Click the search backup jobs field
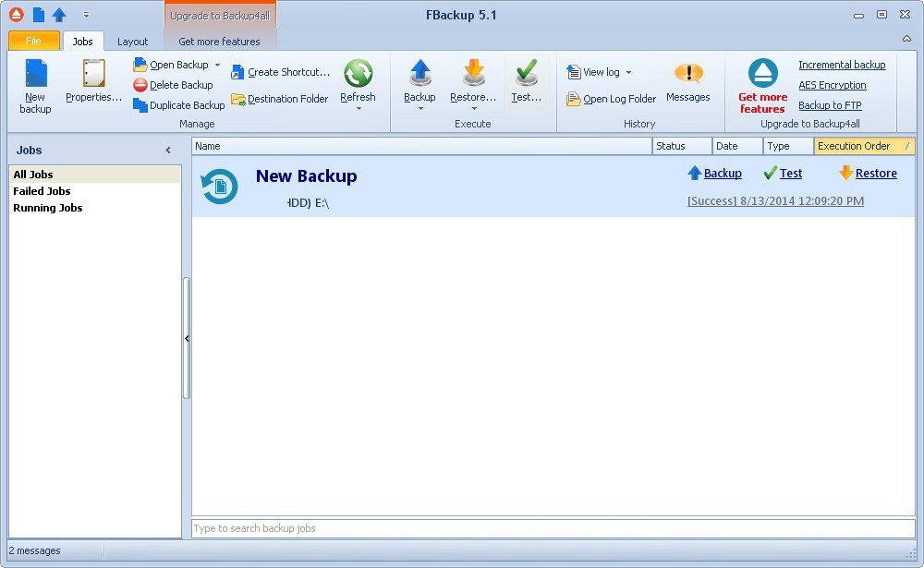The image size is (924, 568). click(553, 528)
